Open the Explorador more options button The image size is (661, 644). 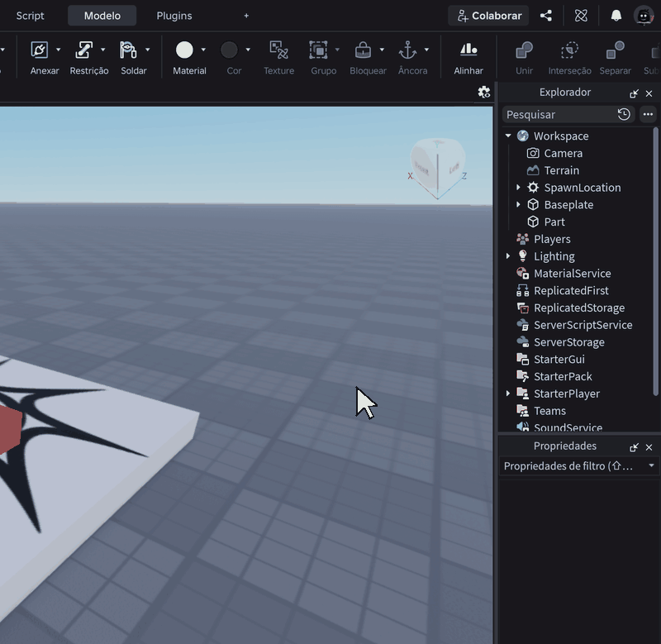648,114
